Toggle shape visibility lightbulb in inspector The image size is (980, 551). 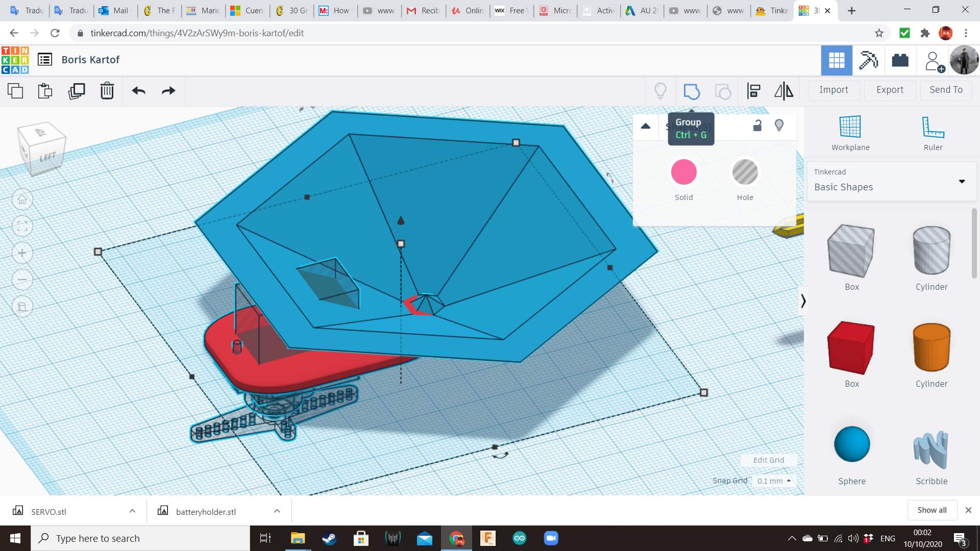point(779,126)
